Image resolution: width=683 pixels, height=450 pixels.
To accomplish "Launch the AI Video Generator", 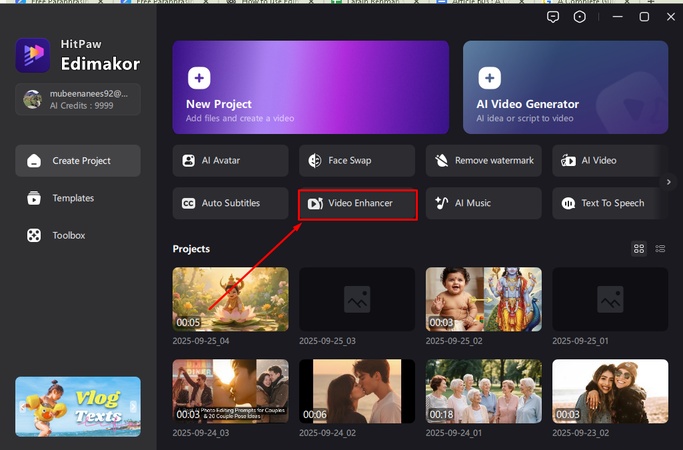I will (565, 87).
